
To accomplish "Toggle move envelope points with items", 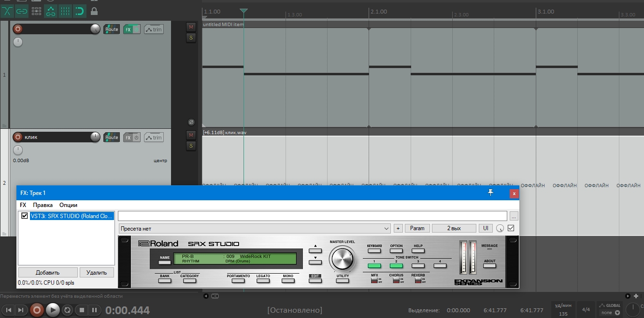I will (51, 10).
